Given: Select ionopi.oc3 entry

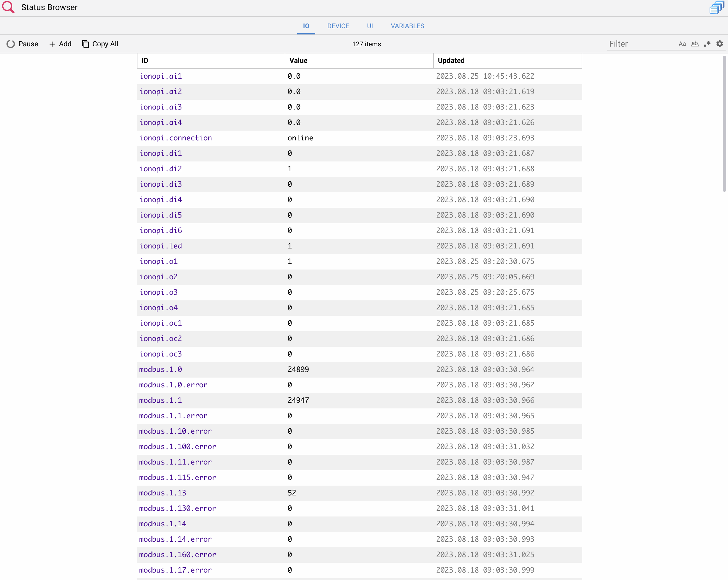Looking at the screenshot, I should (160, 354).
